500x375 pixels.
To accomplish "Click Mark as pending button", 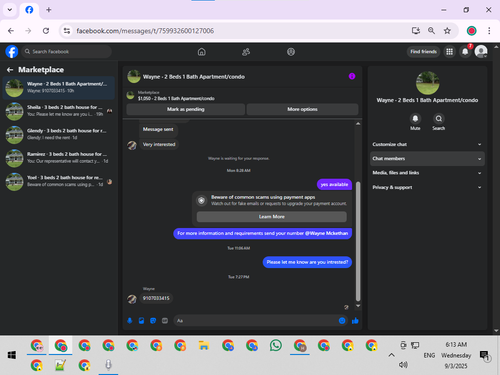I will point(186,109).
